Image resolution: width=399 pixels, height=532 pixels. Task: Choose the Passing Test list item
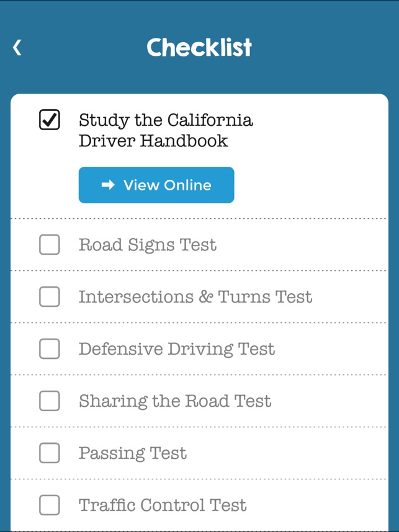(x=132, y=453)
